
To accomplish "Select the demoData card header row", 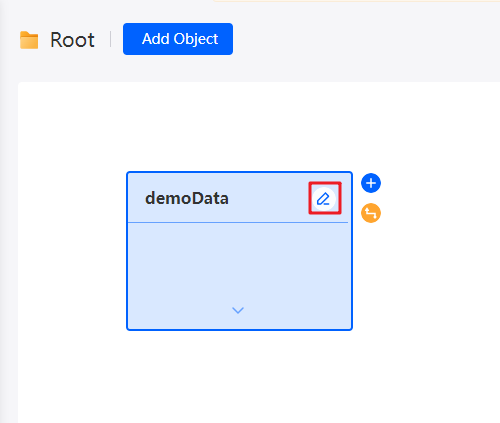I will pos(239,198).
